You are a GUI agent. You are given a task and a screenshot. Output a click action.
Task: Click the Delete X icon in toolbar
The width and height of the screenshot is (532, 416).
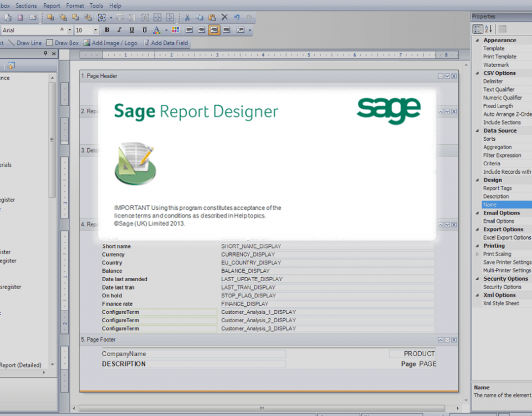coord(224,17)
